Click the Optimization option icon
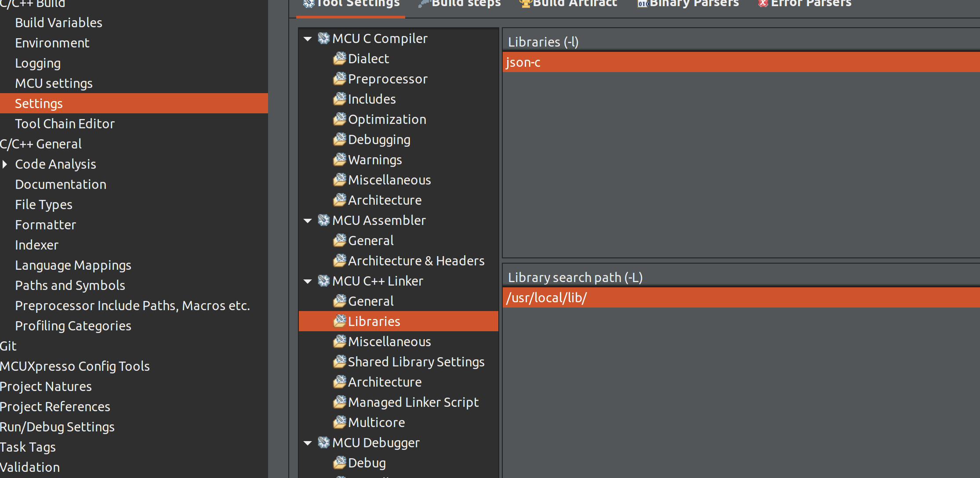980x478 pixels. coord(339,119)
